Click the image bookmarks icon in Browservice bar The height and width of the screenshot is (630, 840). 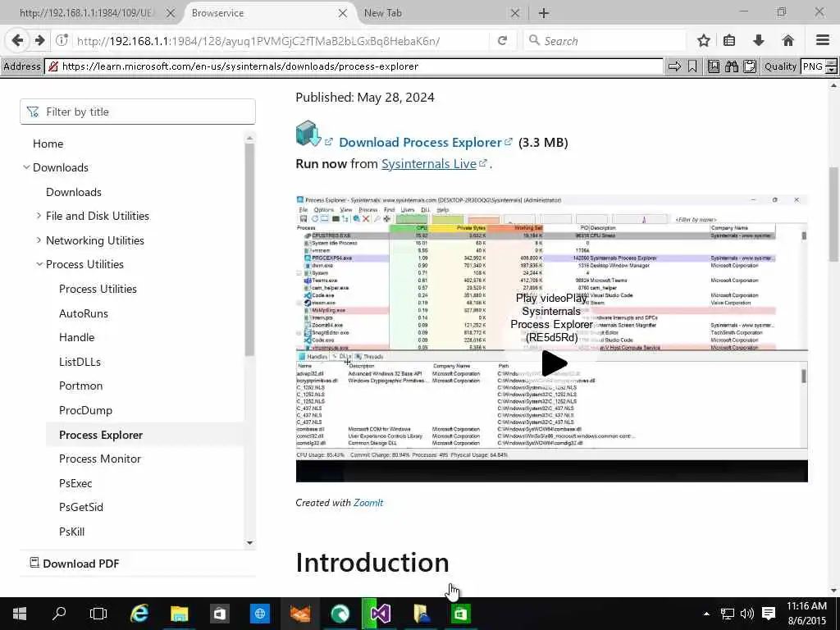tap(714, 66)
